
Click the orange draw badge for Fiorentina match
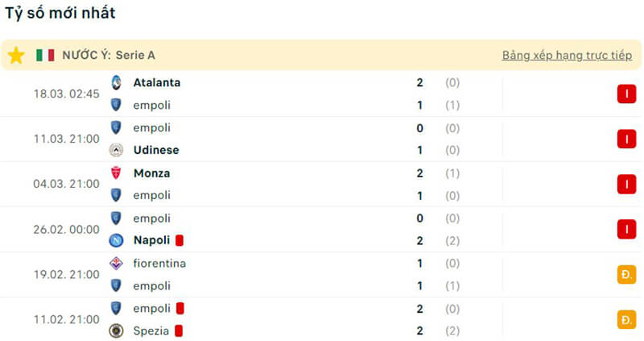(626, 274)
